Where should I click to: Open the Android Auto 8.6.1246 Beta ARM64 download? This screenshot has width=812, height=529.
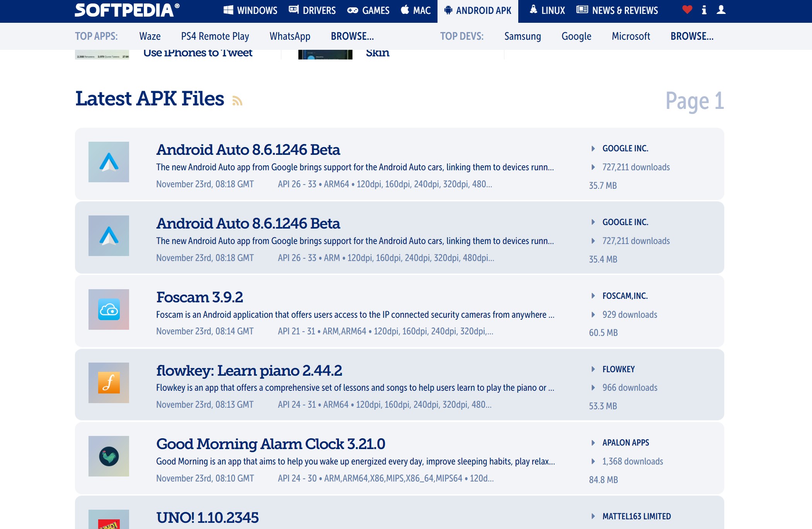[x=247, y=149]
